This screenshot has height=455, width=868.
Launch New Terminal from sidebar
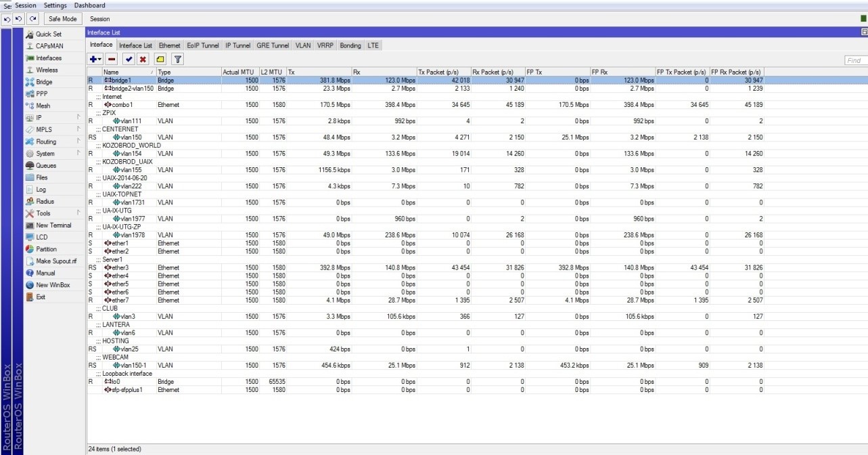(53, 225)
